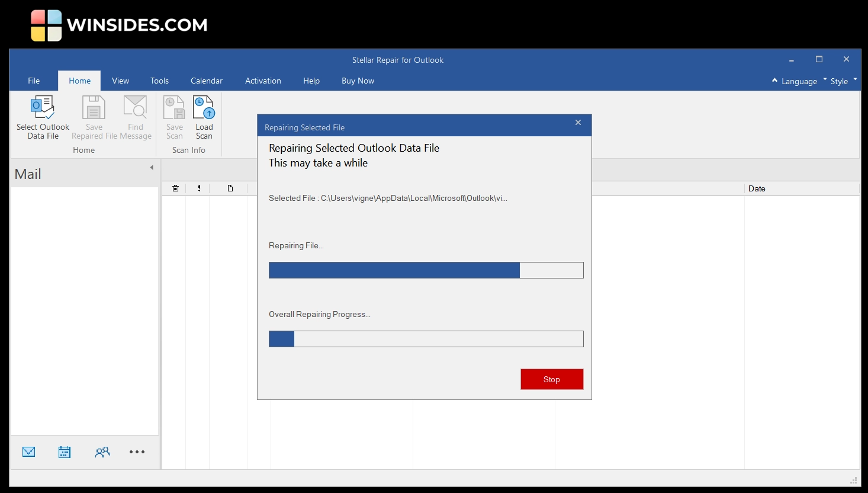Collapse the Mail pane arrow
Image resolution: width=868 pixels, height=493 pixels.
coord(152,168)
